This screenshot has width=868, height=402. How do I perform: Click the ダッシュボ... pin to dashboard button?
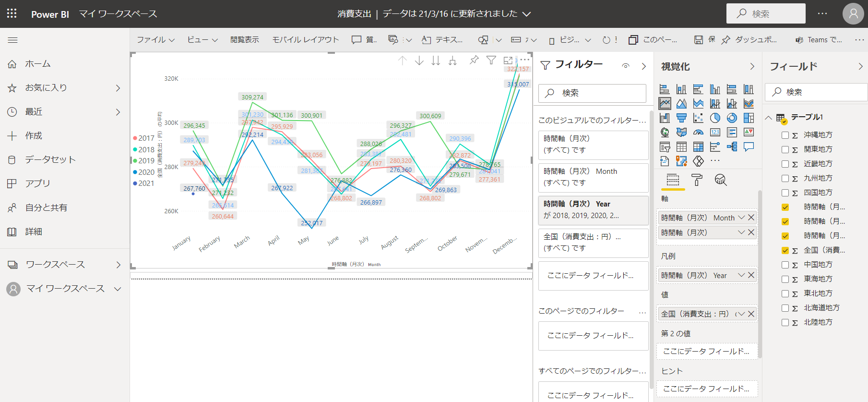[749, 40]
